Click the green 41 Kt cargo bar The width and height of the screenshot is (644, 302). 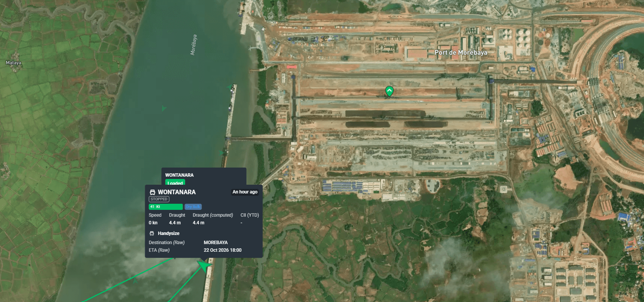tap(166, 207)
